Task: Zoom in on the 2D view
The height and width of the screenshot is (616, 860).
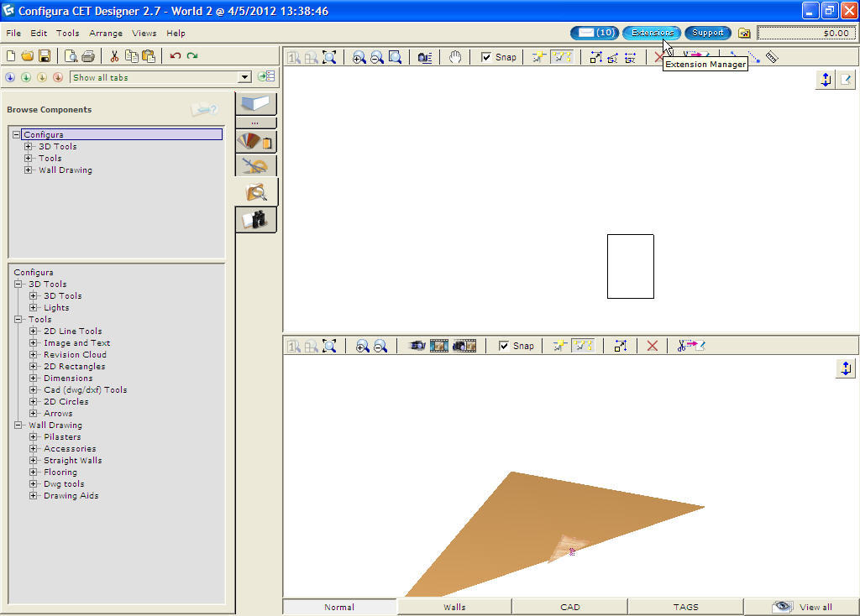Action: 359,57
